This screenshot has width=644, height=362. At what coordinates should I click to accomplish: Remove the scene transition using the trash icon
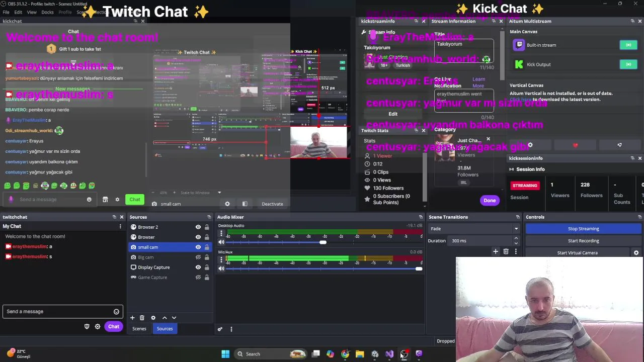[506, 251]
